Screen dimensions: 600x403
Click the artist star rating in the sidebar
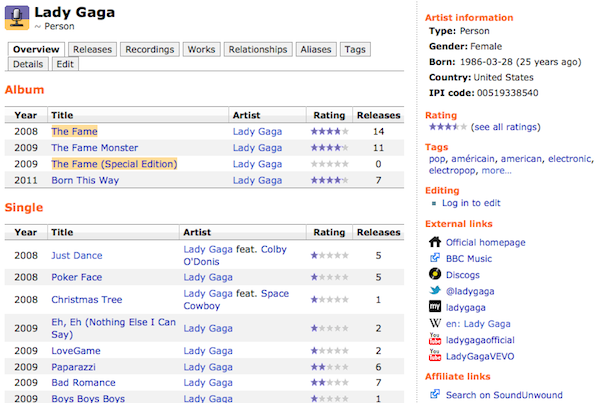tap(448, 127)
